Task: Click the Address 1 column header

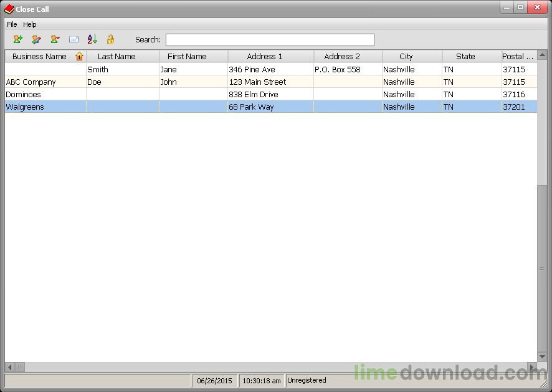Action: coord(271,56)
